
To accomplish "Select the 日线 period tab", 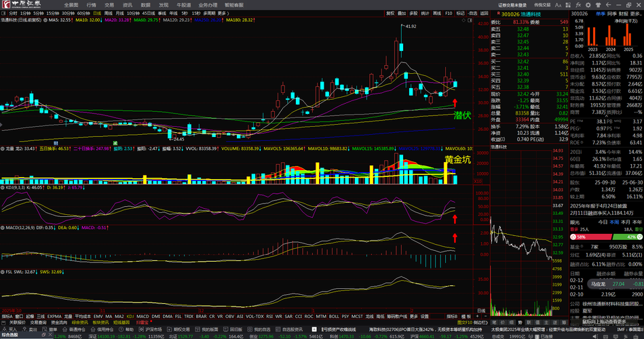I will 97,14.
